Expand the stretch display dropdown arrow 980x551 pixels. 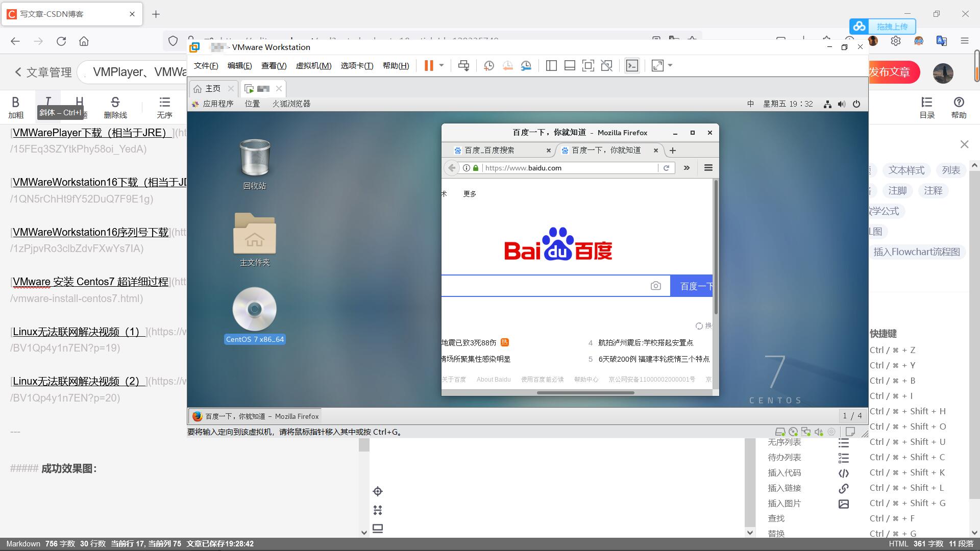tap(670, 65)
